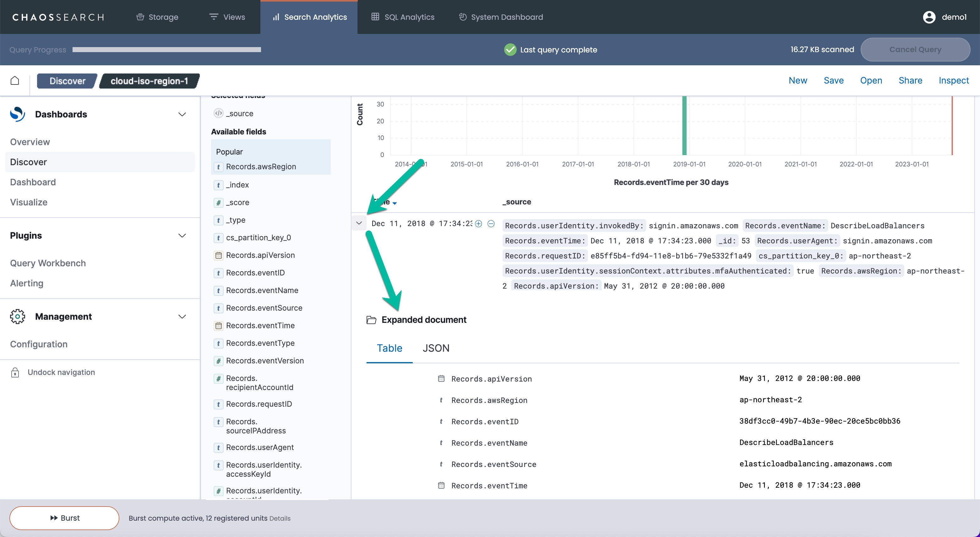Click the _source column header
980x537 pixels.
(517, 202)
